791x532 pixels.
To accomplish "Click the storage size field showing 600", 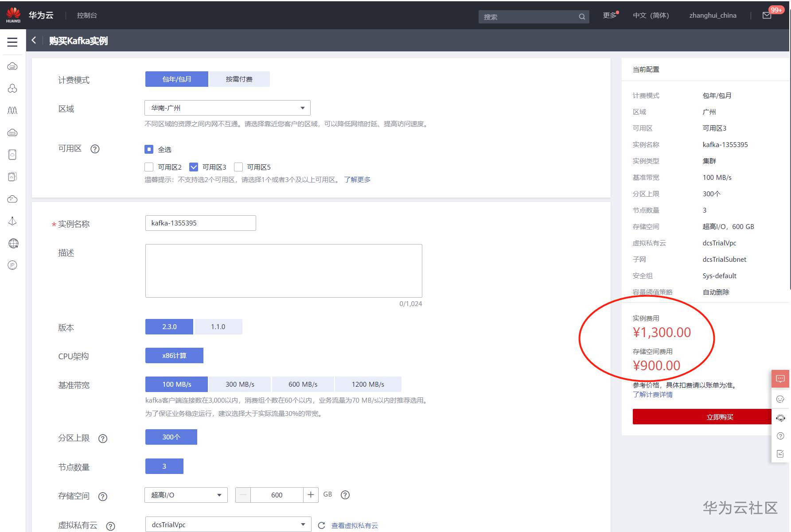I will point(277,495).
